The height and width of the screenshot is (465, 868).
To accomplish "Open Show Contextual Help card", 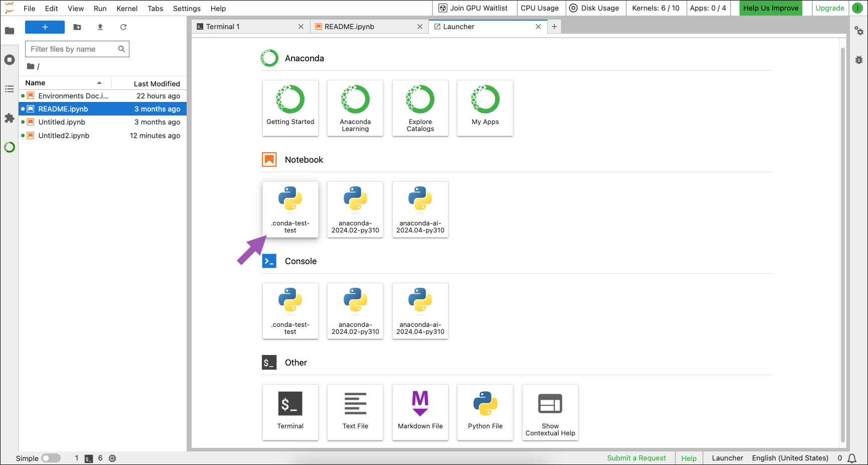I will tap(550, 412).
